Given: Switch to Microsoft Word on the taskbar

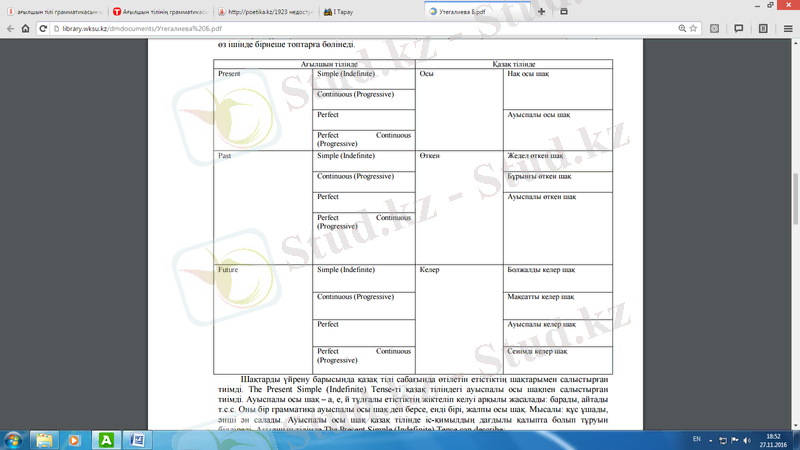Looking at the screenshot, I should pos(137,440).
